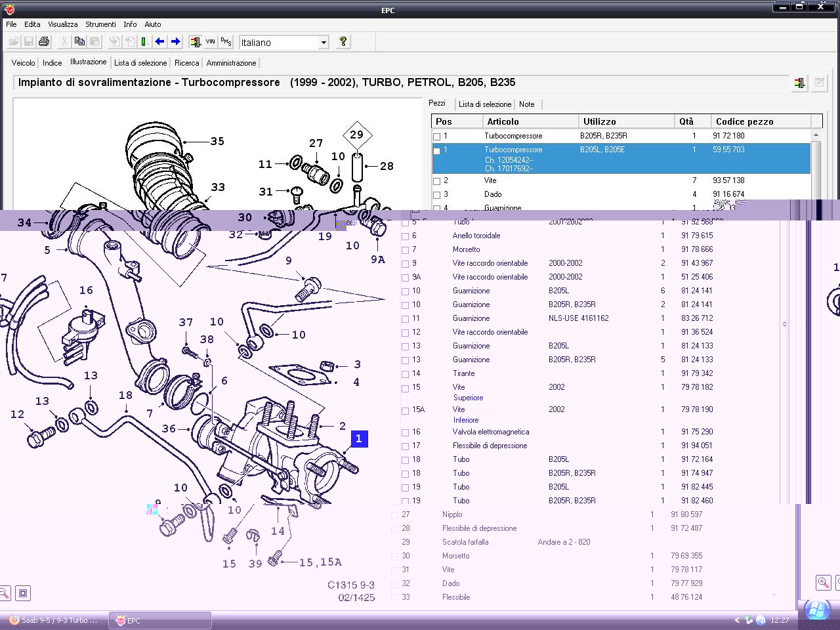Click the VIN toolbar button
This screenshot has height=630, width=840.
click(210, 42)
